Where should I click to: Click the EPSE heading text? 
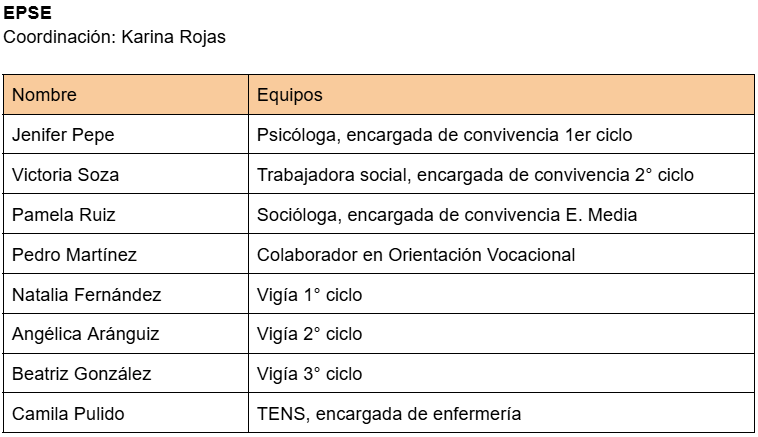28,14
